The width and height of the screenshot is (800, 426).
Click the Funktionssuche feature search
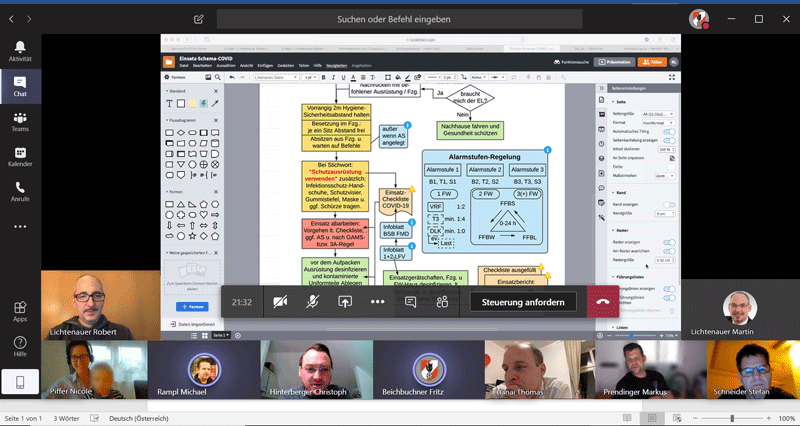571,62
